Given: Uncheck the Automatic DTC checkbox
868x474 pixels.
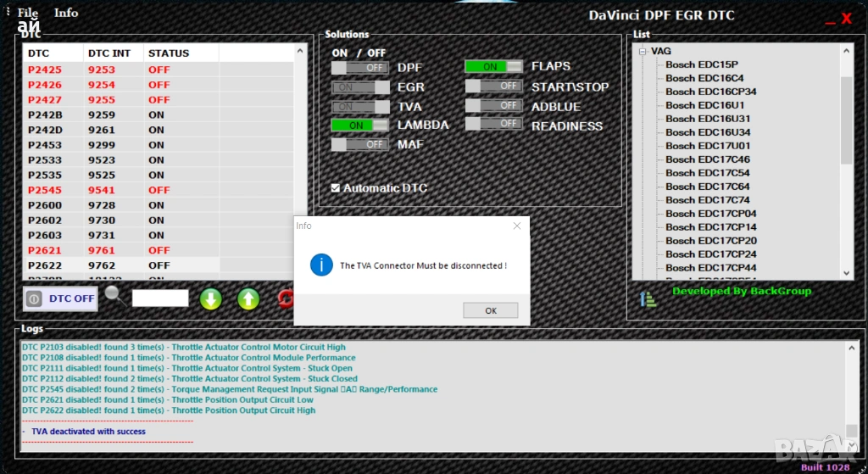Looking at the screenshot, I should coord(336,187).
